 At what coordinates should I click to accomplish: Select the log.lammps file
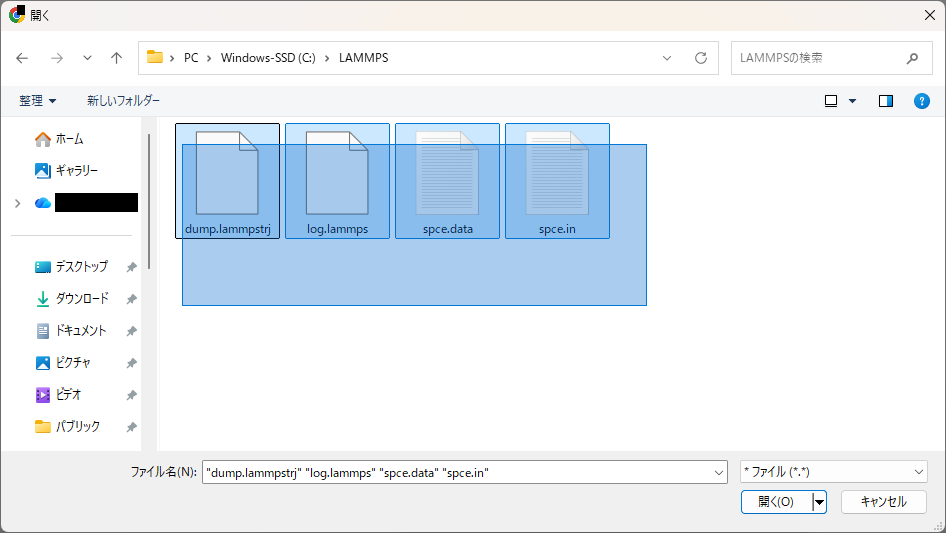pos(337,171)
